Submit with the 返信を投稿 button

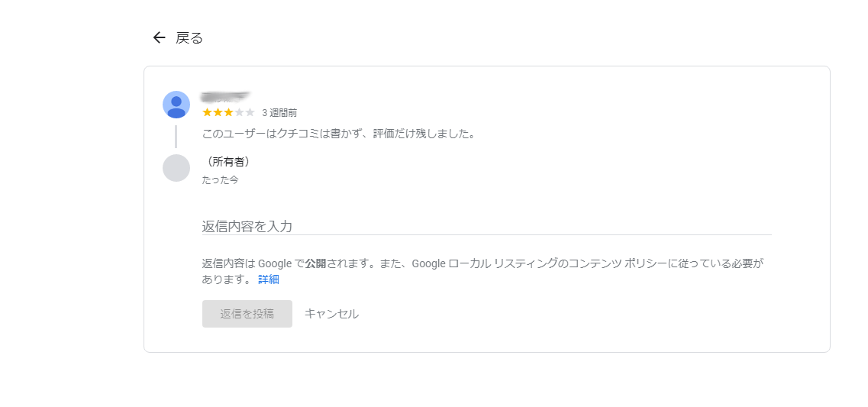click(247, 314)
